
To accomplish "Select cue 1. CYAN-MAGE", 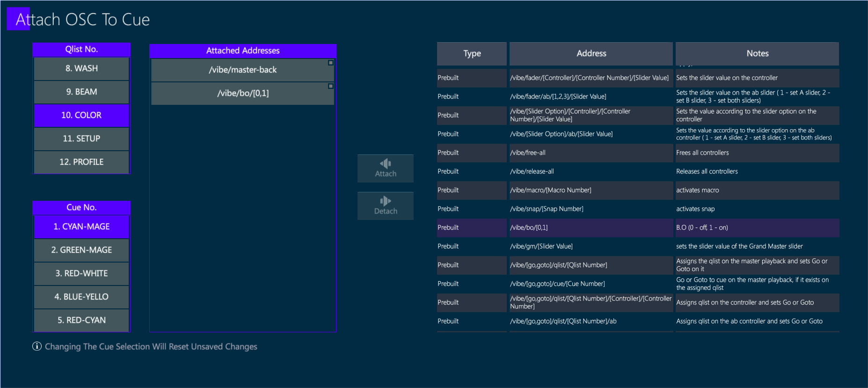I will [x=81, y=227].
